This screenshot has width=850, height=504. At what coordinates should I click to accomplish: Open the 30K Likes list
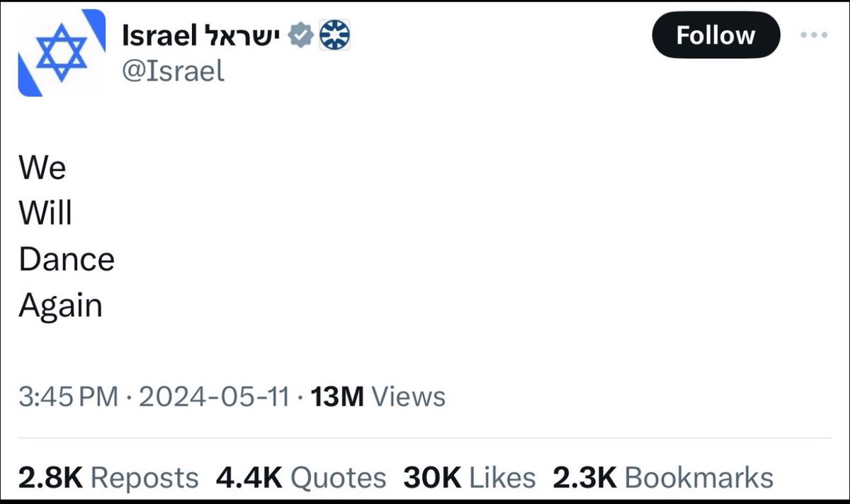coord(470,478)
